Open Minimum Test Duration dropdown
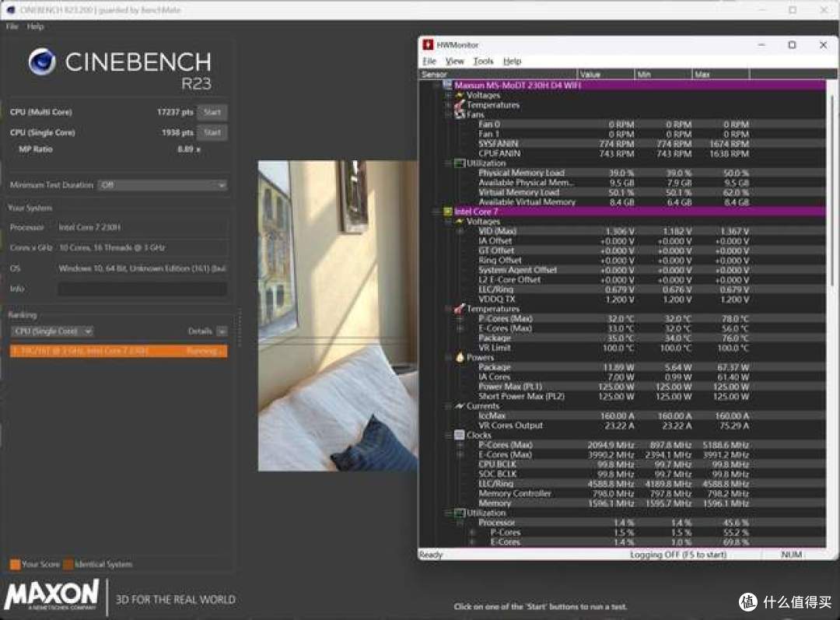Viewport: 840px width, 620px height. pos(163,185)
